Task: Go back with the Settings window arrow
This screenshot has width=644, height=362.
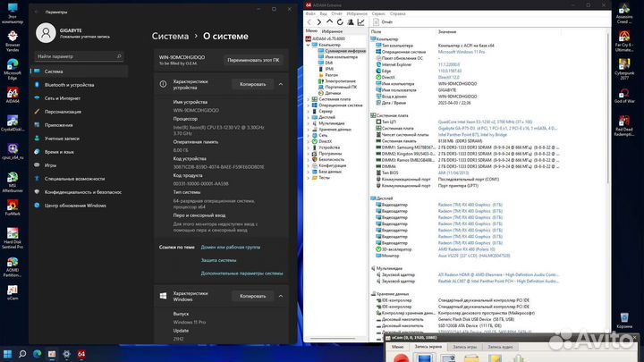Action: 36,13
